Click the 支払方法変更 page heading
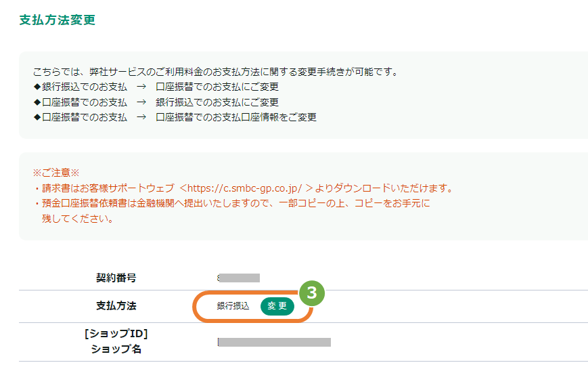The image size is (588, 388). click(x=58, y=20)
